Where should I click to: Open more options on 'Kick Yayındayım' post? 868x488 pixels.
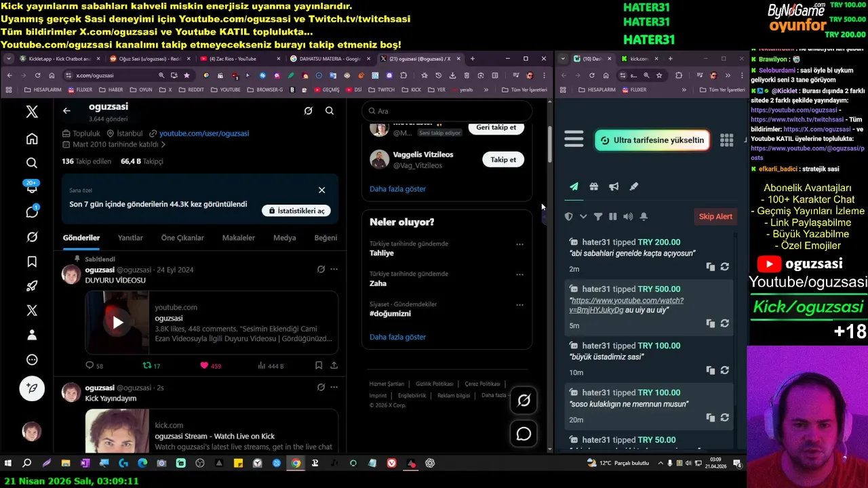pos(334,387)
